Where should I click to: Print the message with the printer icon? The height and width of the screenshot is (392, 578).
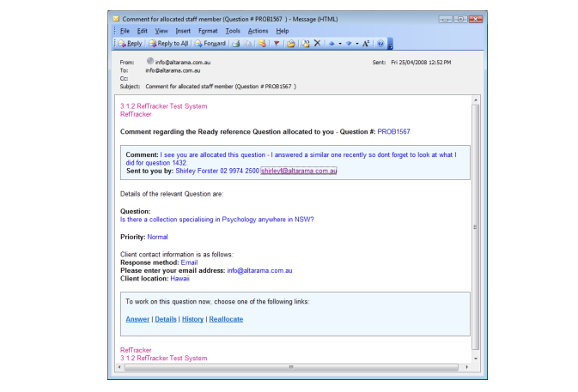click(x=236, y=44)
